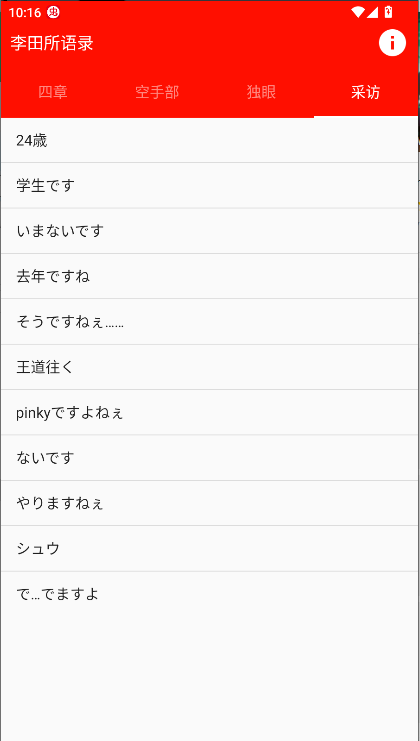420x741 pixels.
Task: Select the で…でますよ entry
Action: pos(209,594)
